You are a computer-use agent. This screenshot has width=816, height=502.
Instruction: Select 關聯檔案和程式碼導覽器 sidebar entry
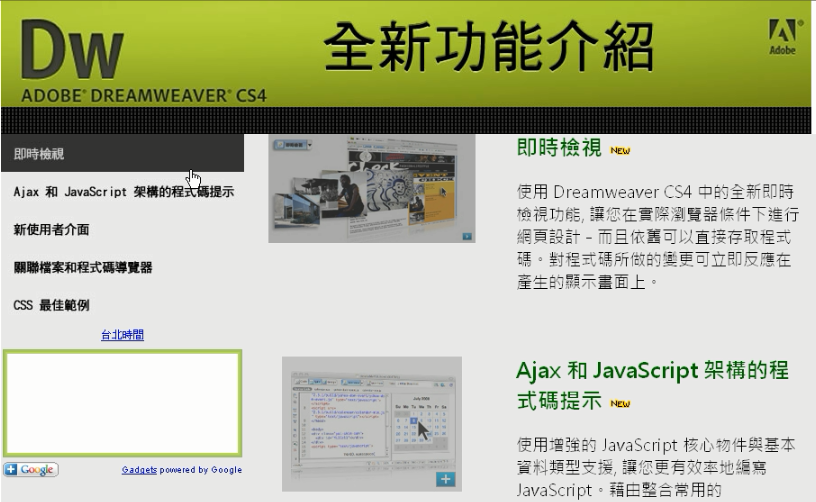pos(83,267)
